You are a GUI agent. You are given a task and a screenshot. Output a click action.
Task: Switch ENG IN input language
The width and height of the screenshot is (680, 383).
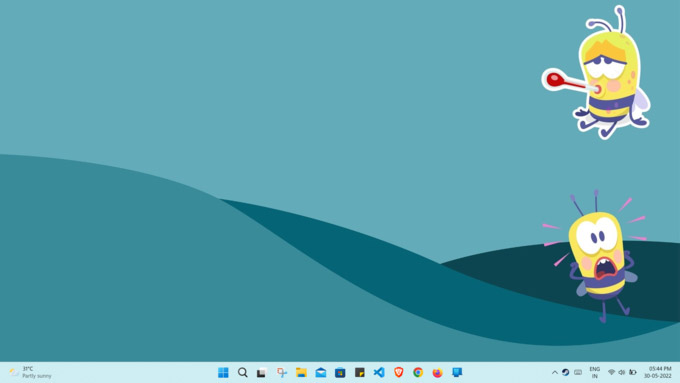pos(595,372)
